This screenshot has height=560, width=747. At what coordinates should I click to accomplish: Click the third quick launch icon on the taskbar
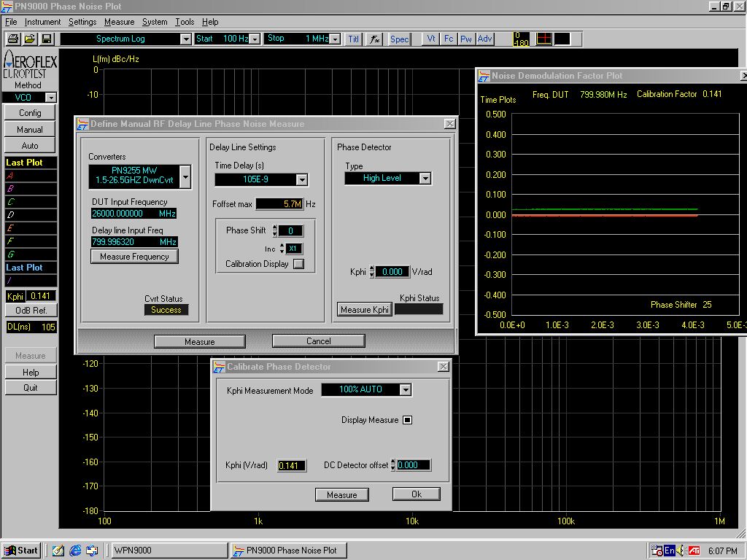click(92, 551)
